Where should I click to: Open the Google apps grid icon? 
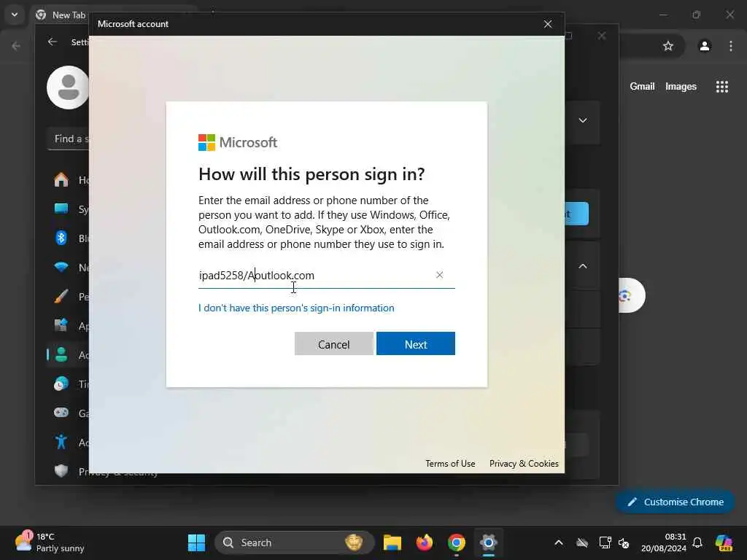(x=721, y=86)
